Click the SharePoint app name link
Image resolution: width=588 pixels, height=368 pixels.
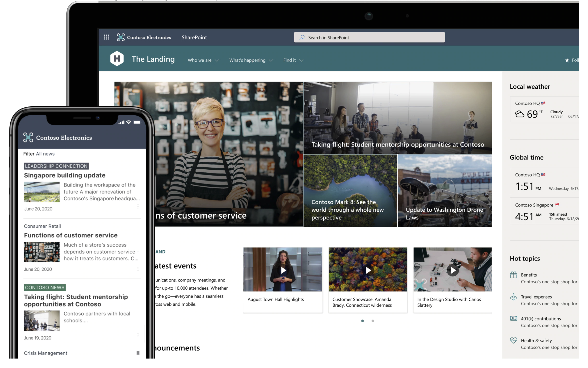click(194, 37)
